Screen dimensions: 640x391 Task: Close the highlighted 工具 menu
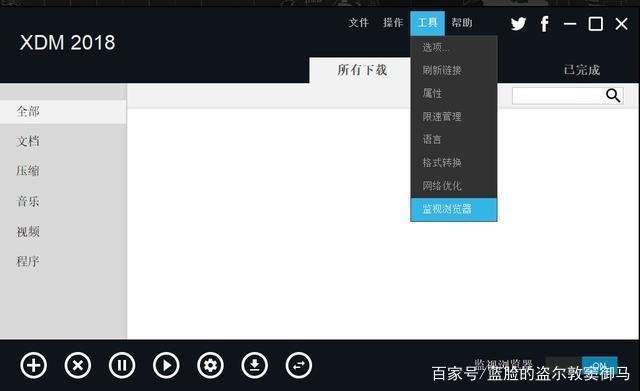click(427, 23)
